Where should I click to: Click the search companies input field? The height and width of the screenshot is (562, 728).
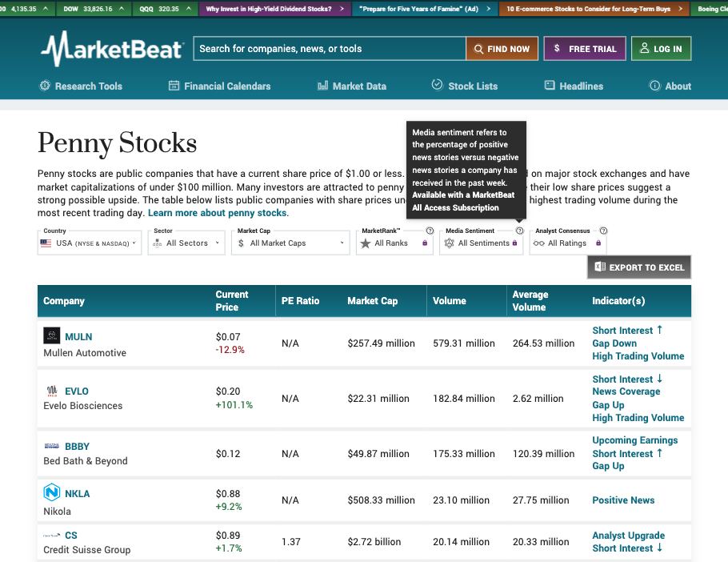[329, 49]
